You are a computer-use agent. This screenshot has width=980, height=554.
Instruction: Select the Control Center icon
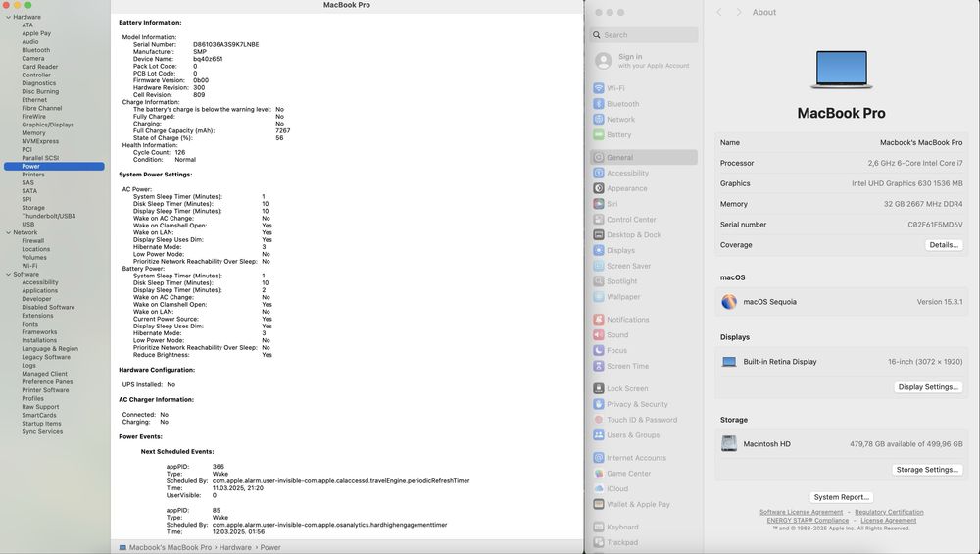(x=599, y=220)
